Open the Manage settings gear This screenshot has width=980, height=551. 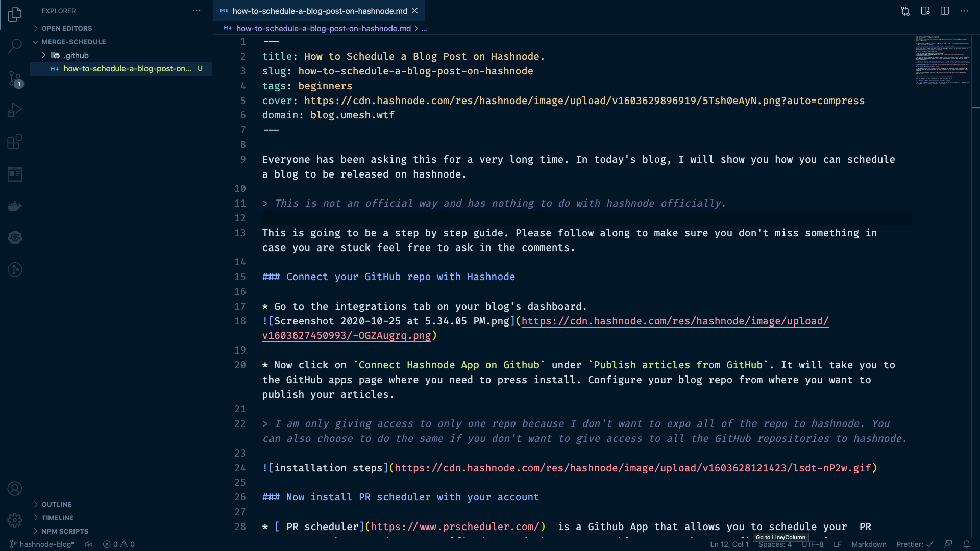click(15, 520)
